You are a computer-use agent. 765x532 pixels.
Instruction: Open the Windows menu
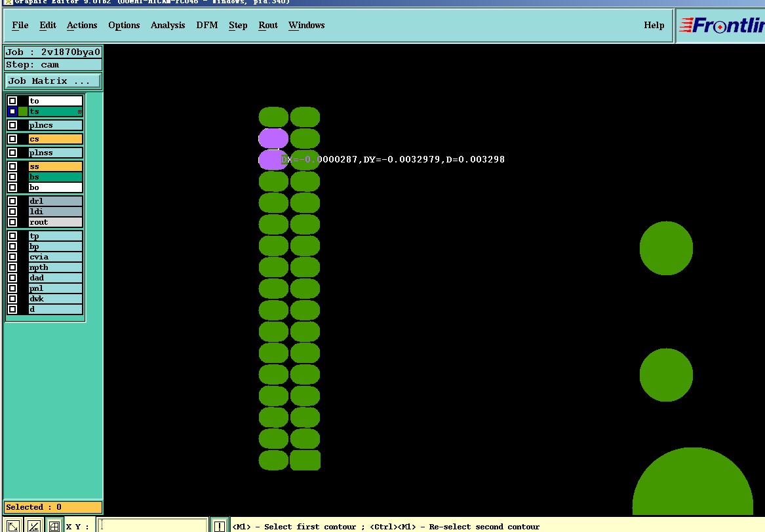306,26
